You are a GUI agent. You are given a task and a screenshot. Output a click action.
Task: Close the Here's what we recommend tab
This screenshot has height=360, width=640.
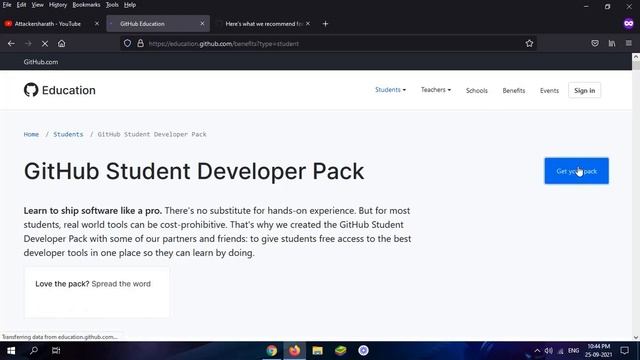point(308,24)
